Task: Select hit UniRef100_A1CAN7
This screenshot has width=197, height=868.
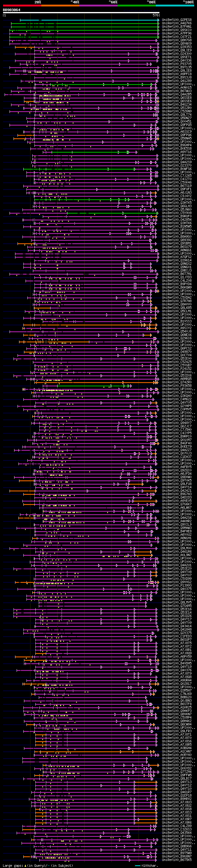Action: (x=176, y=751)
